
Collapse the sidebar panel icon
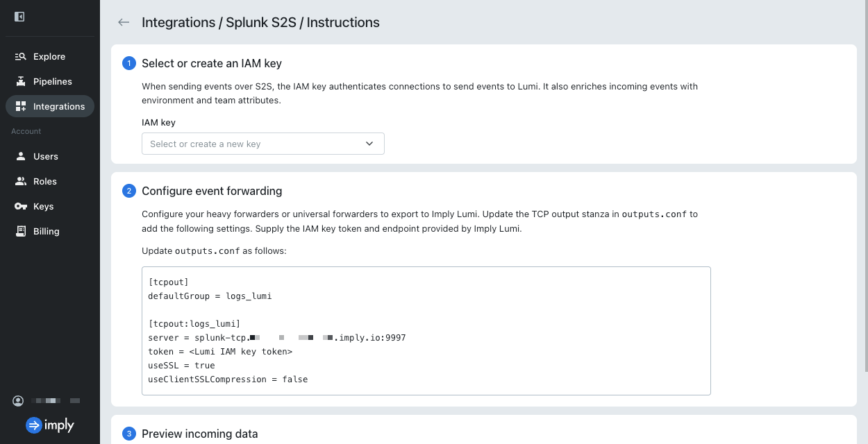[x=19, y=17]
